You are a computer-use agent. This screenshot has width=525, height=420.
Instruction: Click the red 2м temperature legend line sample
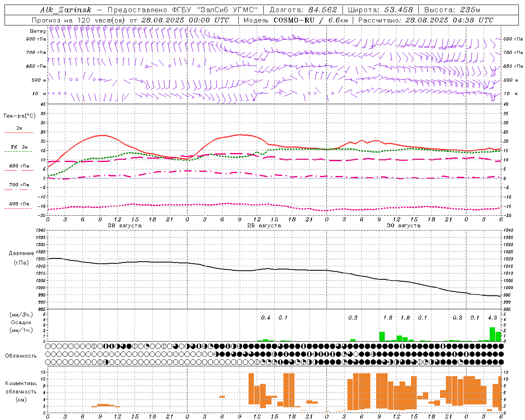click(19, 132)
